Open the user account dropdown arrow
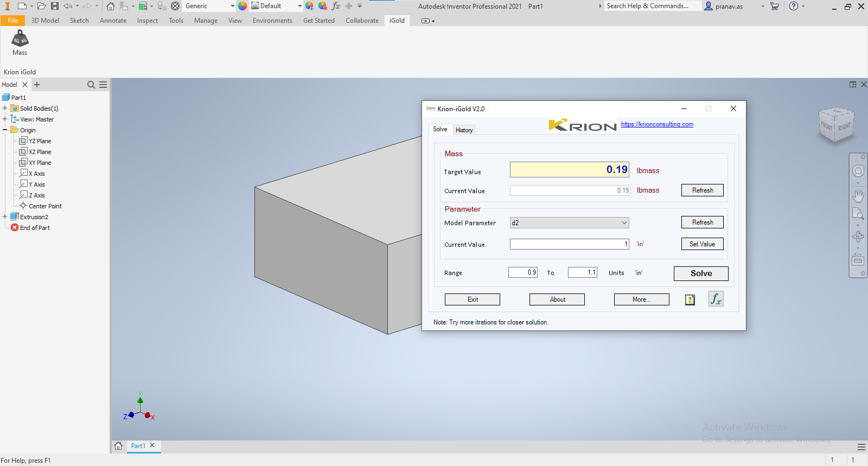The image size is (868, 466). pyautogui.click(x=763, y=7)
